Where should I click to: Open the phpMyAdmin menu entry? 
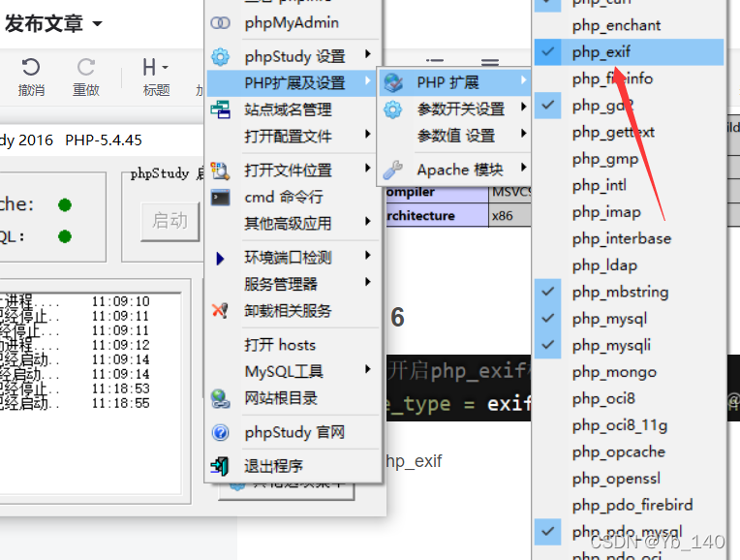point(293,22)
